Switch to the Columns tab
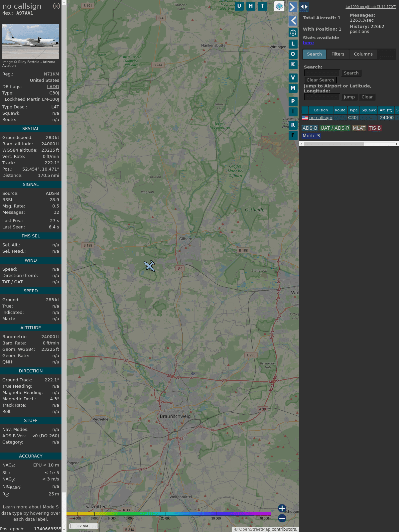Image resolution: width=399 pixels, height=532 pixels. click(x=363, y=54)
